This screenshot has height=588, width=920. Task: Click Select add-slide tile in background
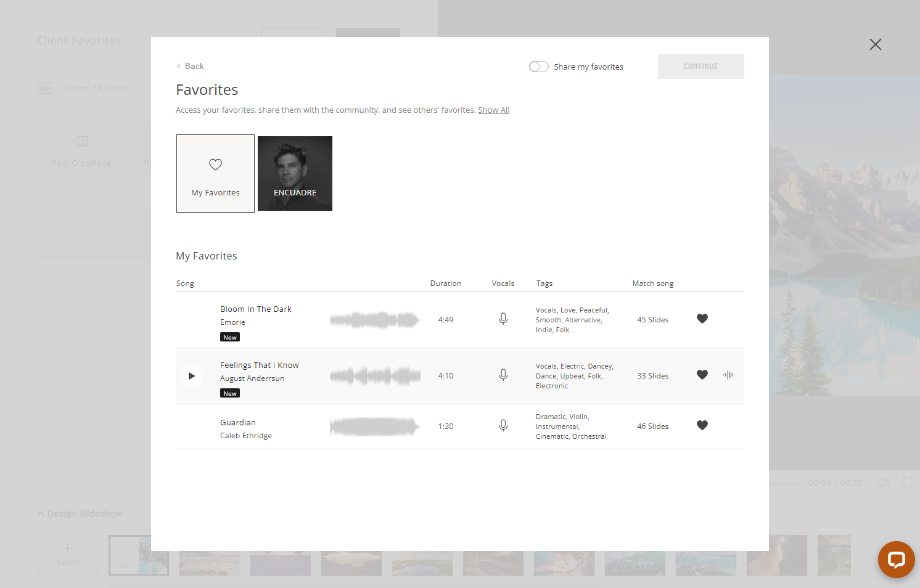pos(68,555)
